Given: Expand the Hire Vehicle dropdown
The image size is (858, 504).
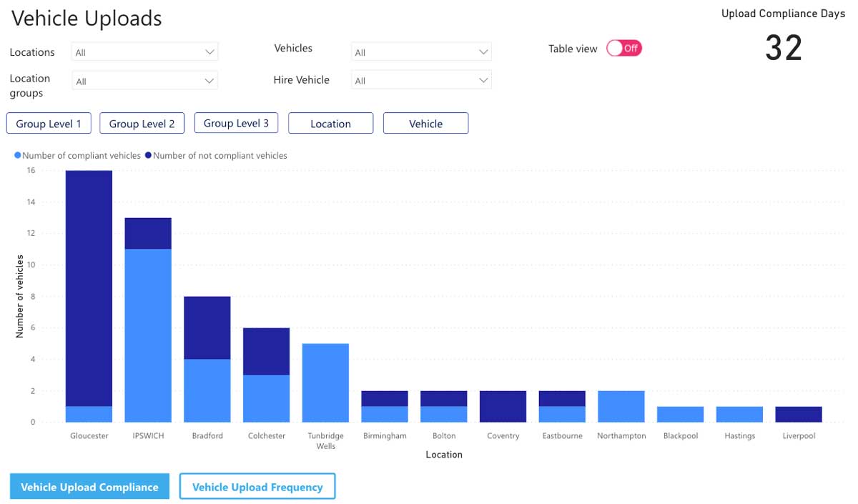Looking at the screenshot, I should (421, 81).
